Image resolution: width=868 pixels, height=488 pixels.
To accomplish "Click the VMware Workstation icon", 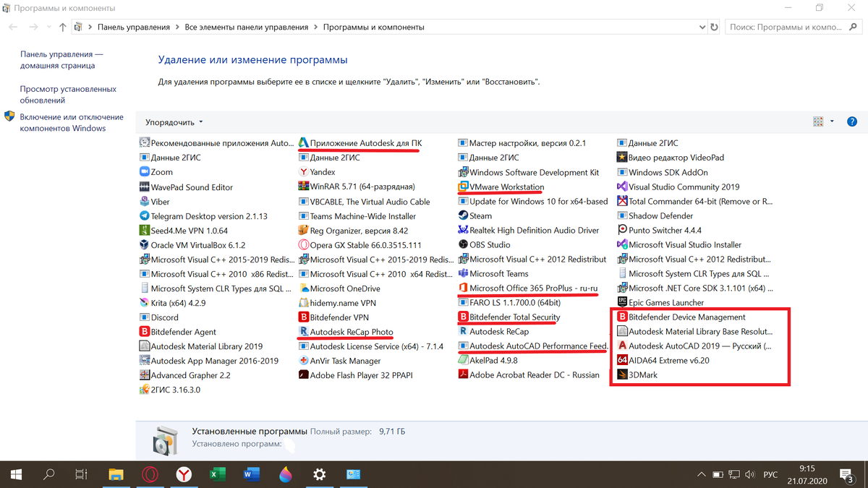I will pyautogui.click(x=464, y=187).
